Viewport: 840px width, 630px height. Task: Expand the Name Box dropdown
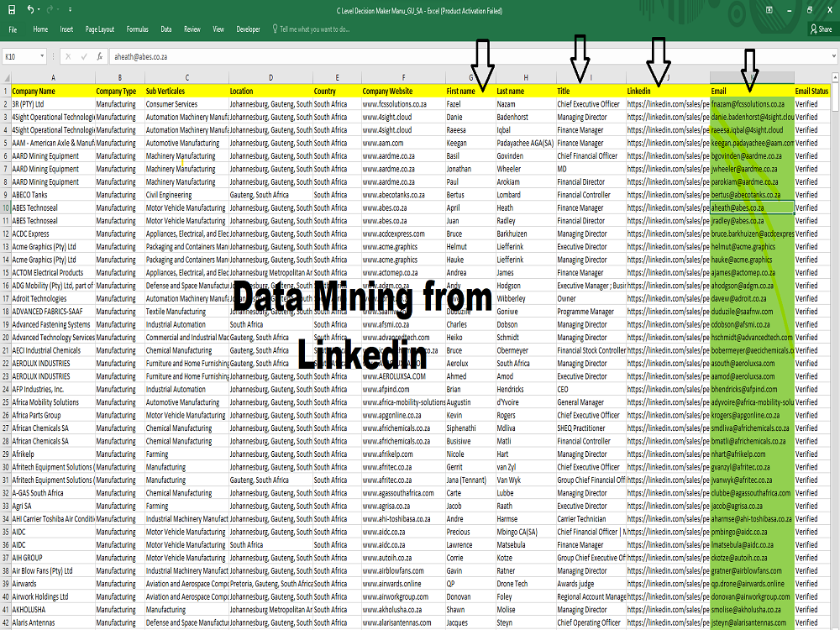point(41,56)
